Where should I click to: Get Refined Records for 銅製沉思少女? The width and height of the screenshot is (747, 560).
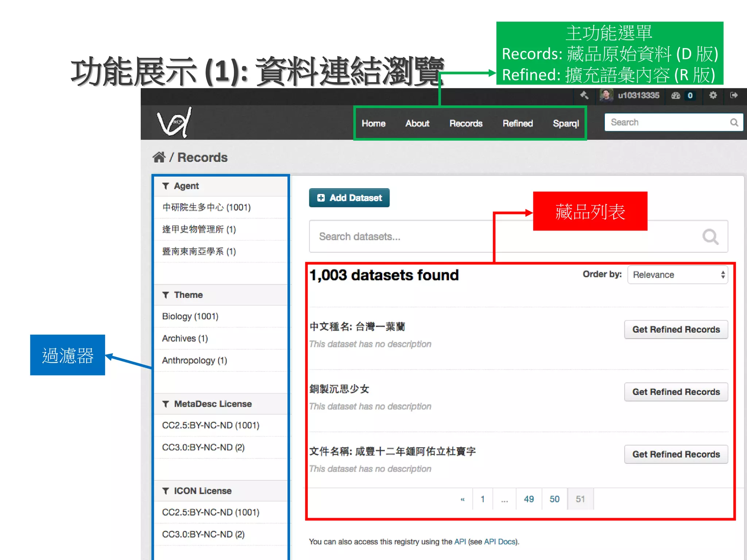click(676, 392)
